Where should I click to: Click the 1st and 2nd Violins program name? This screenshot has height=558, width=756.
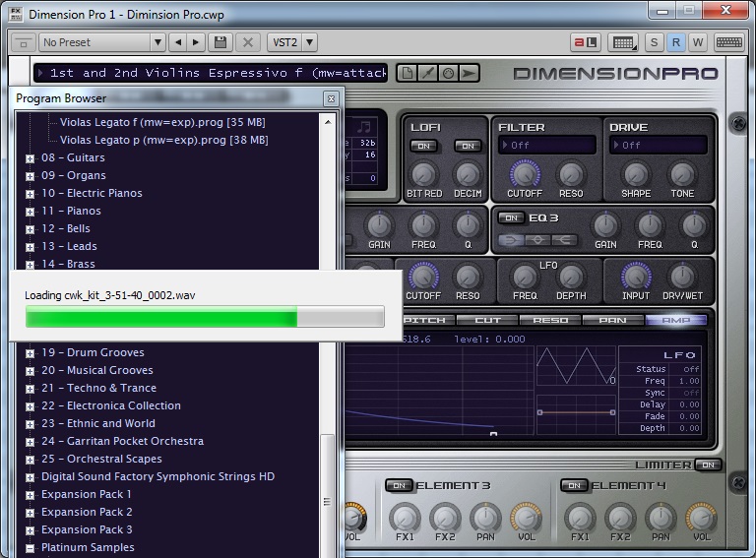coord(211,73)
